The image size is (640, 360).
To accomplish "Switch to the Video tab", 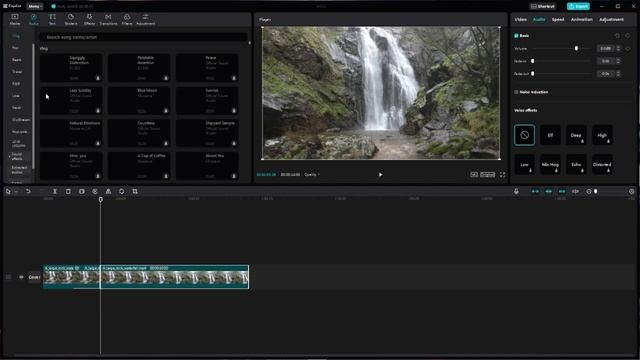I will (x=520, y=20).
